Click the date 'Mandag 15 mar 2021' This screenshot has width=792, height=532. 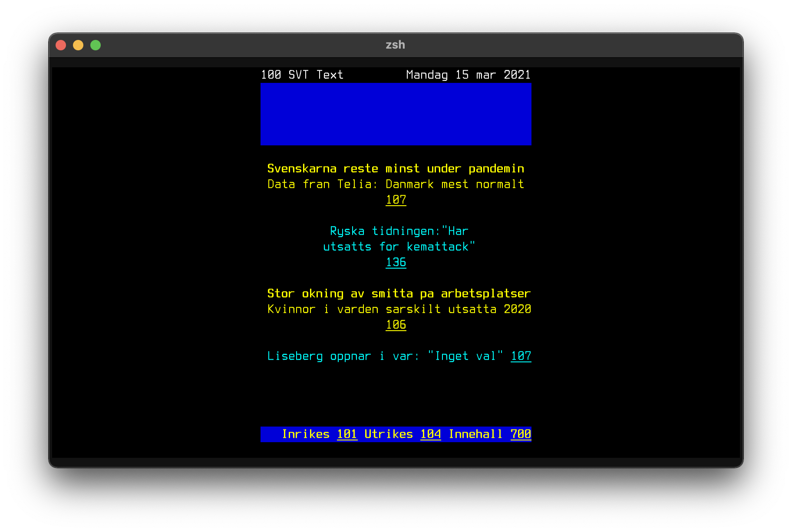coord(469,75)
